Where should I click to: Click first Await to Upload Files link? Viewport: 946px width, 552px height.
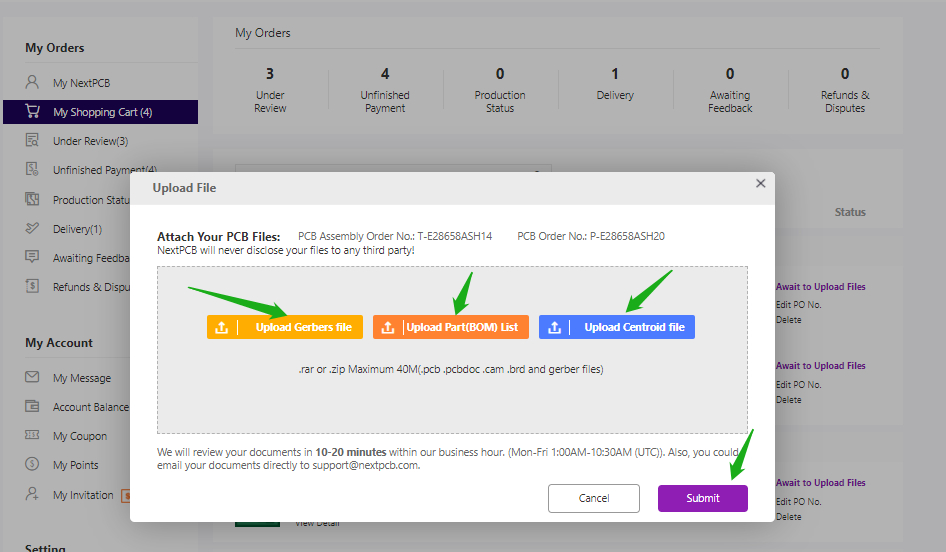coord(820,287)
